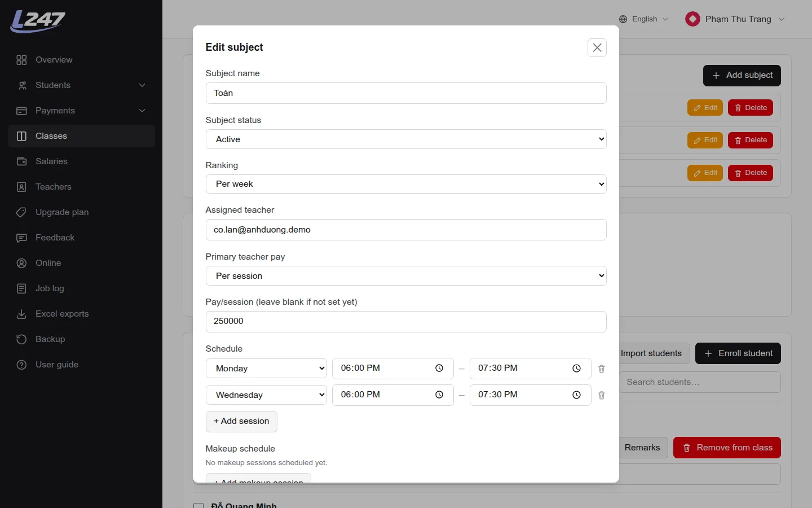
Task: Click the Payments card icon
Action: pos(21,111)
